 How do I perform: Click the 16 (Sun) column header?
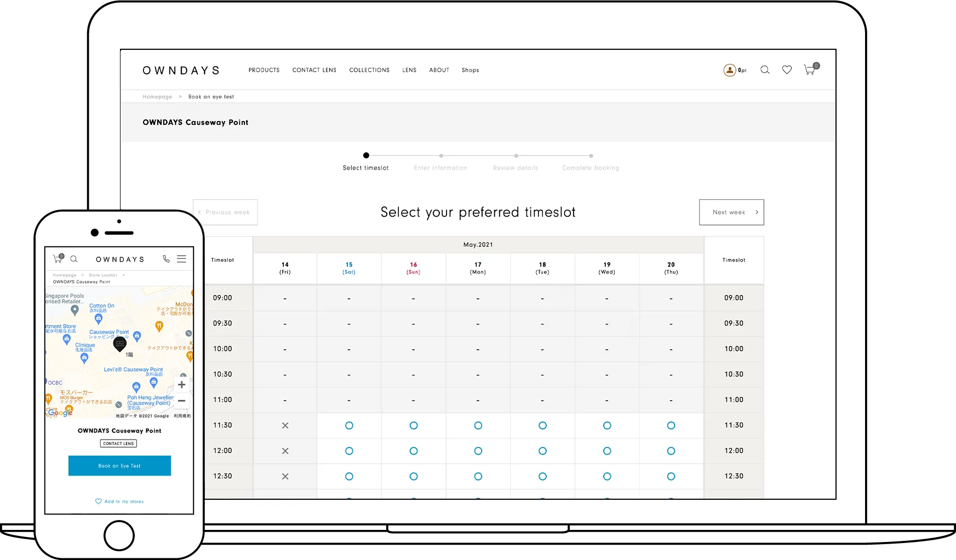tap(414, 268)
